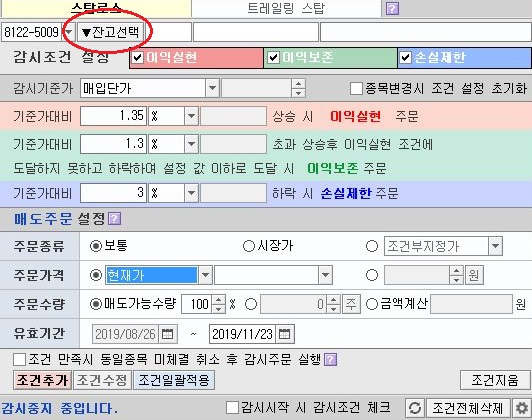Click the manual order price spinner

pos(456,275)
